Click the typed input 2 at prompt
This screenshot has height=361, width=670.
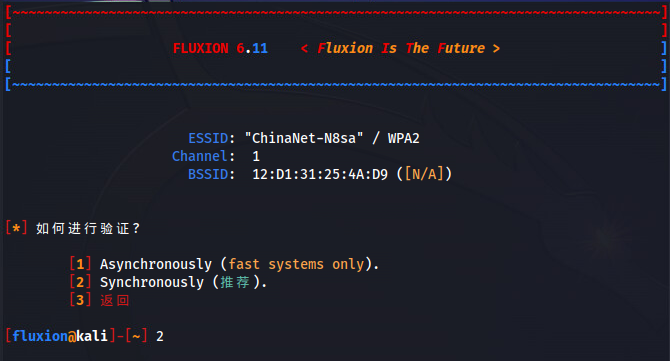160,337
